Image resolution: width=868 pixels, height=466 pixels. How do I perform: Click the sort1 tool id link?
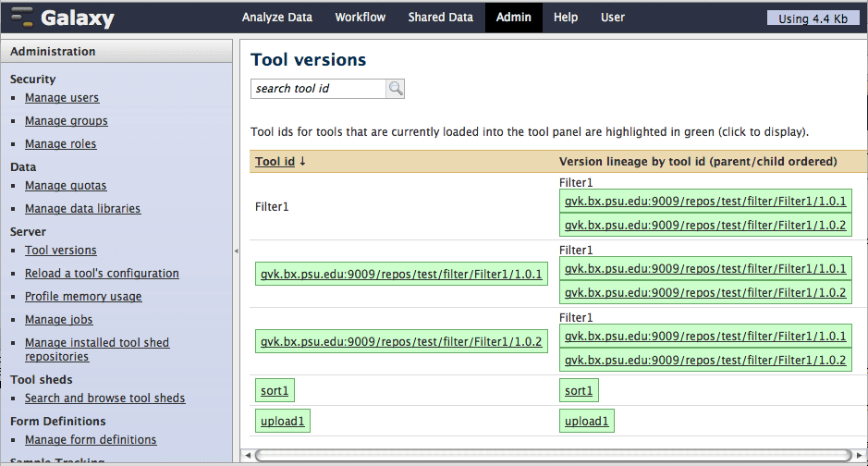point(275,391)
